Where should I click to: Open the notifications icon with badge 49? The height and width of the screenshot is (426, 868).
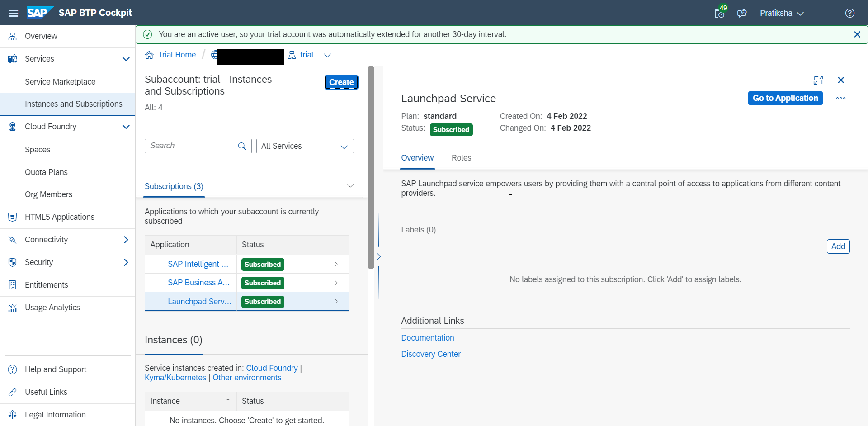pos(720,13)
